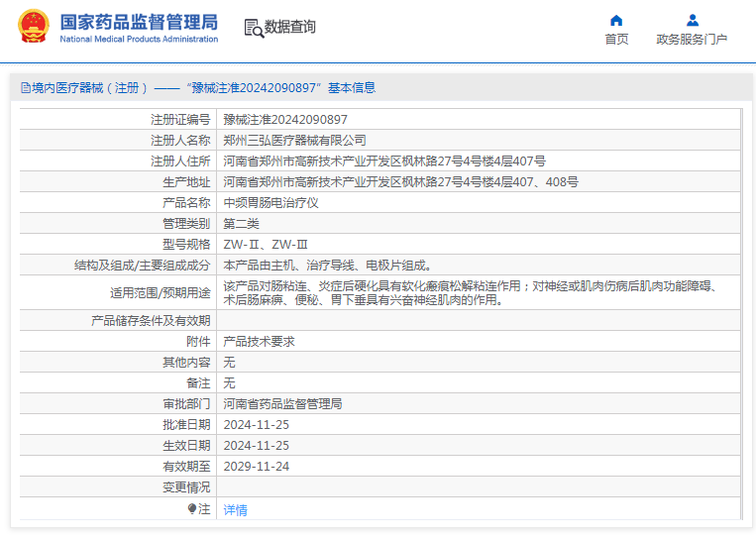Click 管理类别 label

186,224
